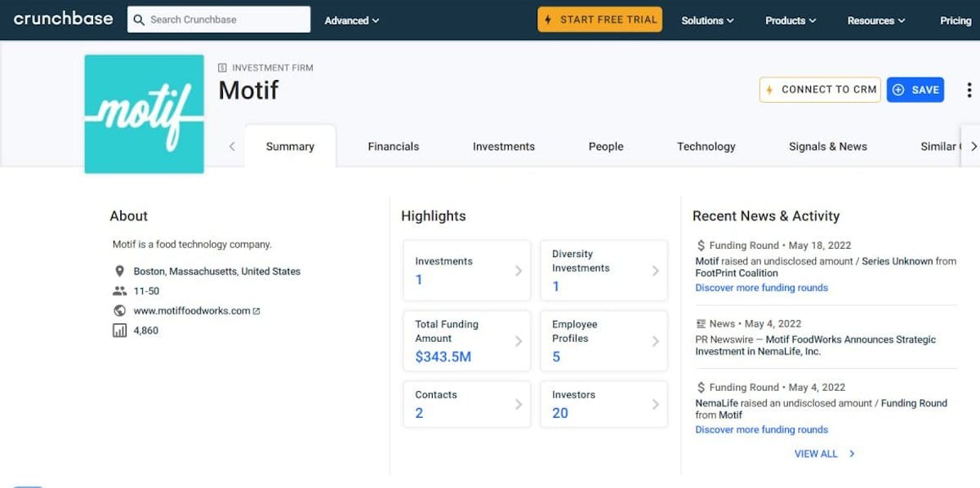Open the Investors highlight card arrow
The width and height of the screenshot is (980, 488).
coord(655,404)
